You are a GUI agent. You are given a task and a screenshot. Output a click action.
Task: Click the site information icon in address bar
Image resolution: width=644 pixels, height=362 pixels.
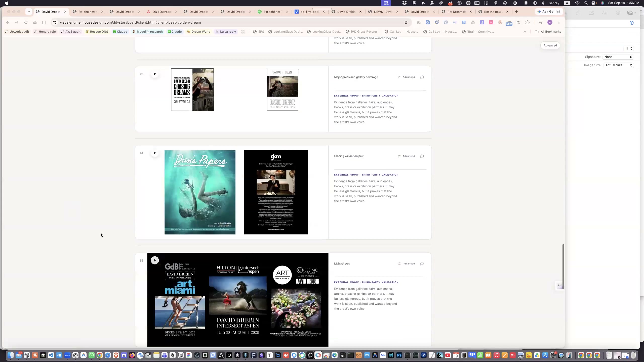[55, 22]
